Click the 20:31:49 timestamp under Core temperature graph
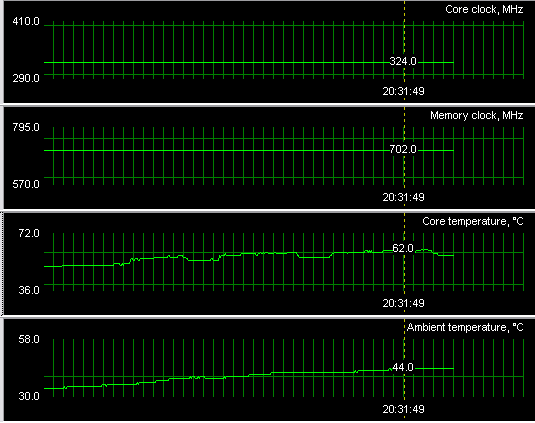 403,303
